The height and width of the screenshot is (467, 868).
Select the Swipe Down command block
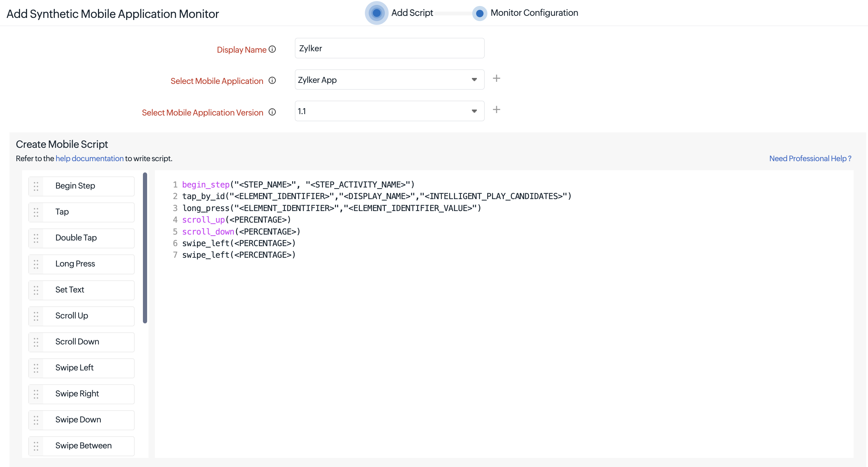coord(81,420)
